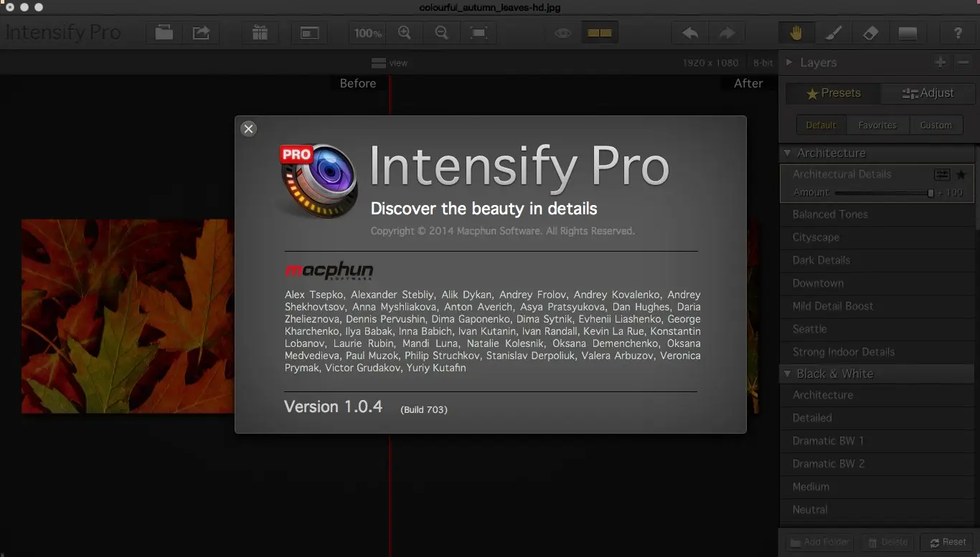Collapse the Black & White preset group
This screenshot has height=557, width=980.
tap(787, 374)
